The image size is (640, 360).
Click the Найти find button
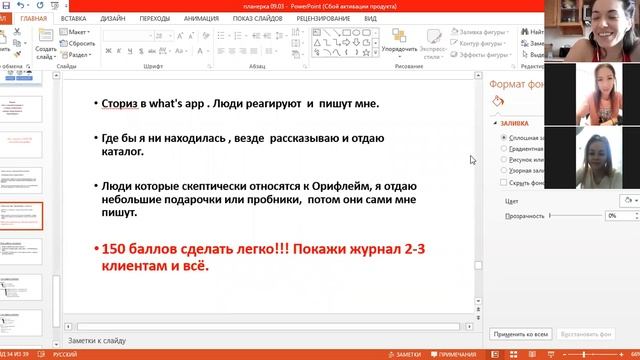click(532, 32)
